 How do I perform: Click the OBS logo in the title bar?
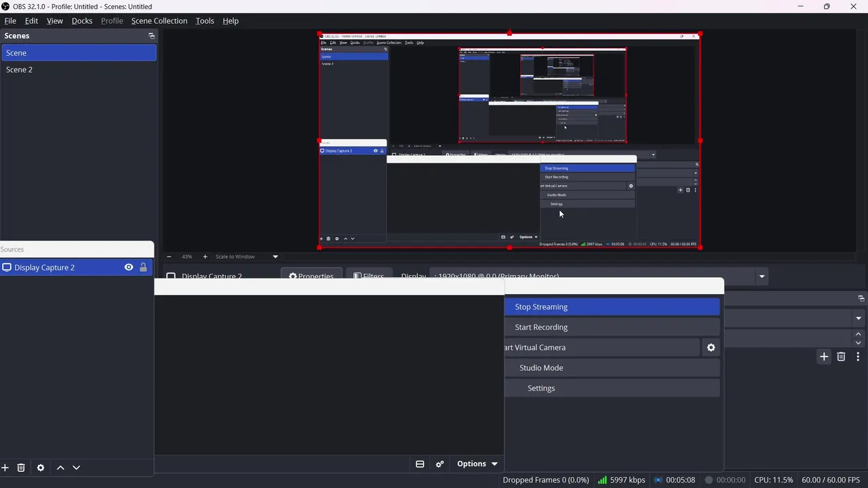pos(5,7)
